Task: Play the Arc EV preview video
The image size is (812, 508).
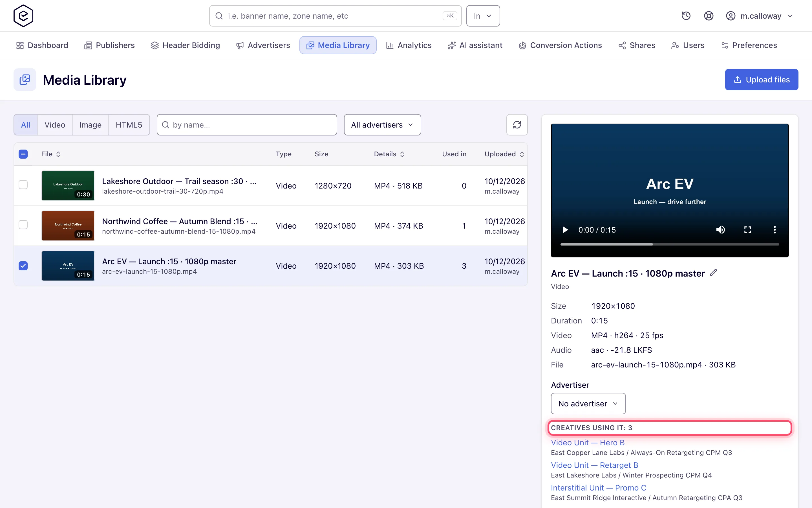Action: 565,230
